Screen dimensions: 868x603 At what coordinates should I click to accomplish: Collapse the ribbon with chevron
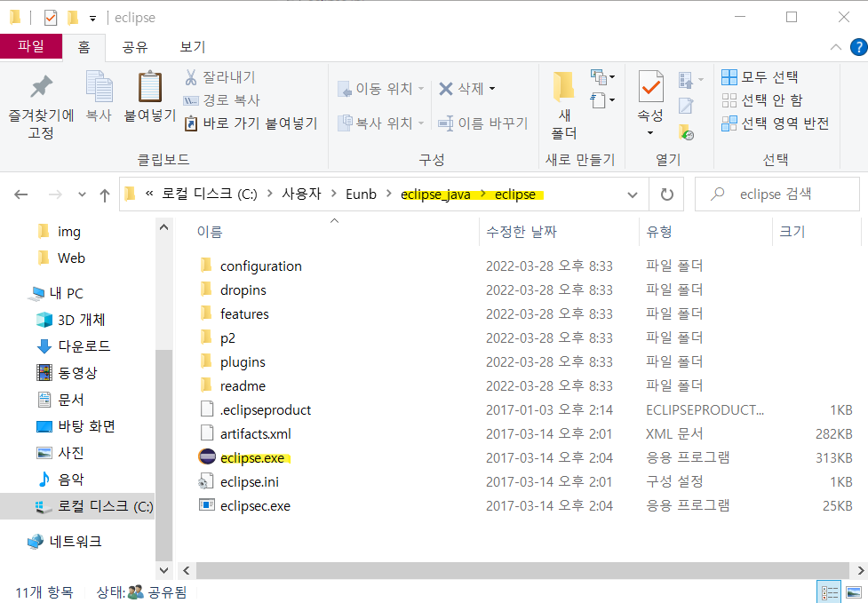(x=836, y=48)
